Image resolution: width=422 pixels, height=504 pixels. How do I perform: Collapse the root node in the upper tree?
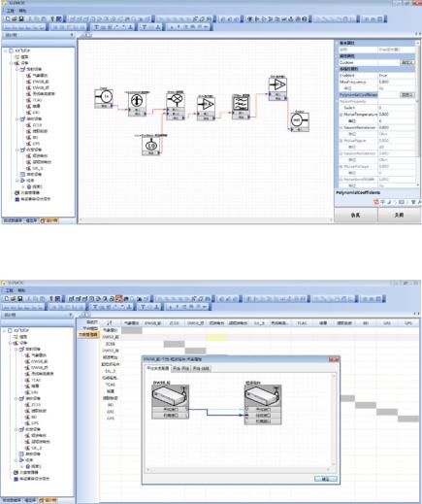pos(6,50)
